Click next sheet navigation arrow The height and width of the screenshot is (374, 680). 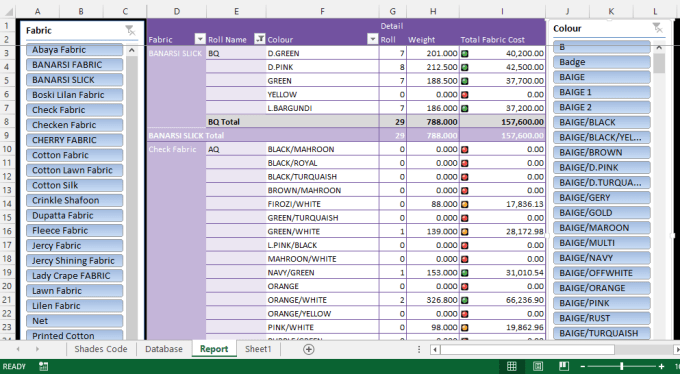click(37, 349)
